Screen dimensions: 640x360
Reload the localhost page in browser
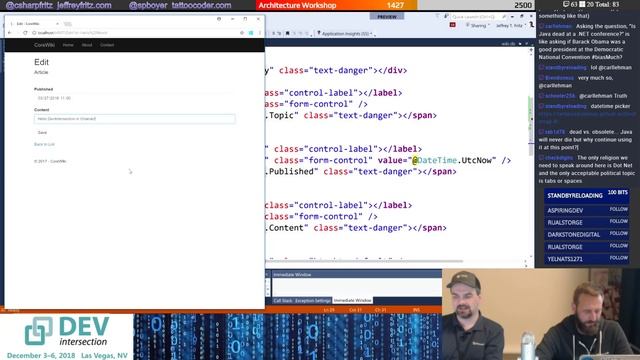25,33
